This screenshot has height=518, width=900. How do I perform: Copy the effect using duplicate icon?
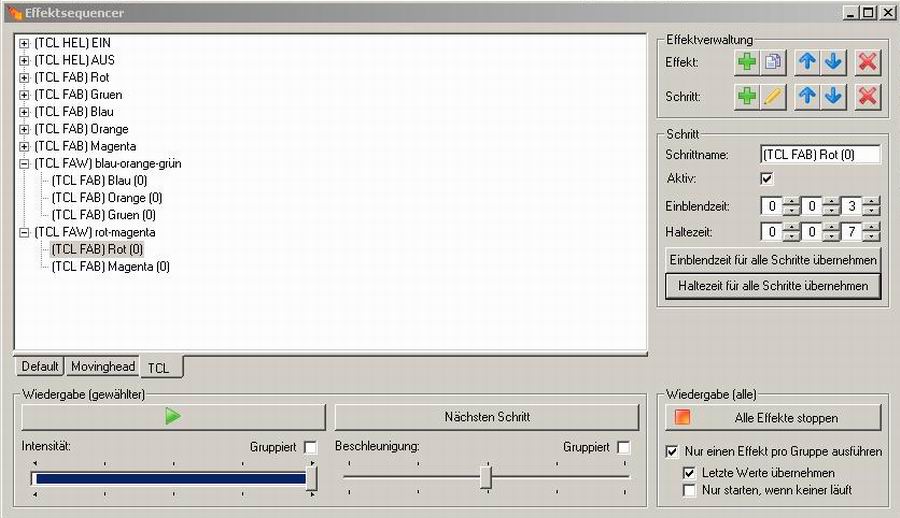tap(773, 62)
